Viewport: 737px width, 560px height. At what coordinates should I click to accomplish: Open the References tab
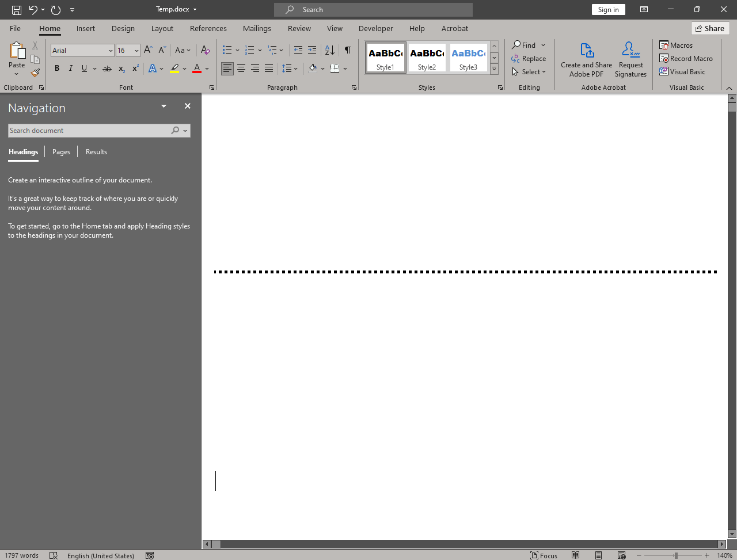208,28
